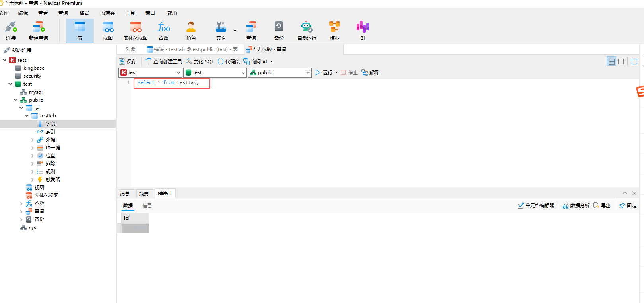The image size is (644, 303).
Task: Open the 询问 AI dropdown arrow
Action: point(272,62)
